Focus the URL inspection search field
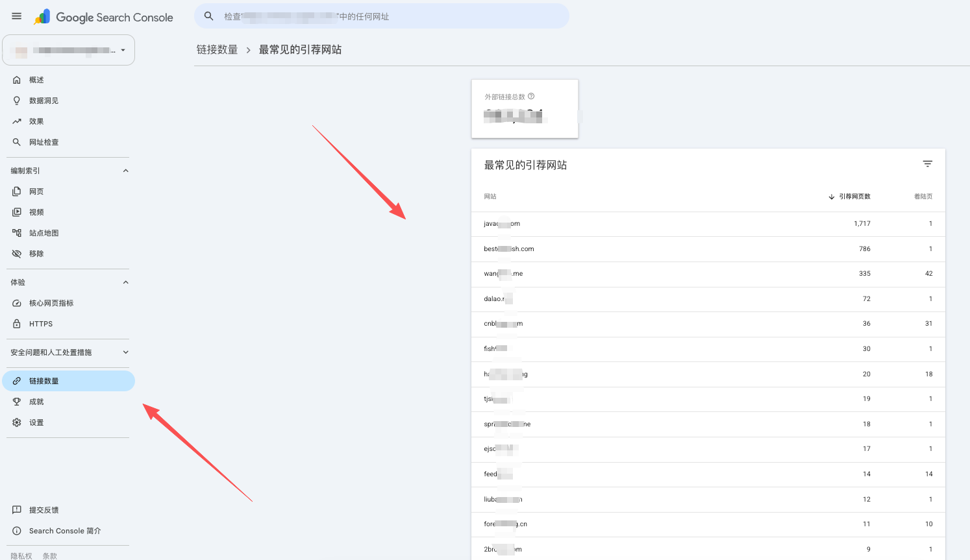The image size is (970, 560). [382, 16]
